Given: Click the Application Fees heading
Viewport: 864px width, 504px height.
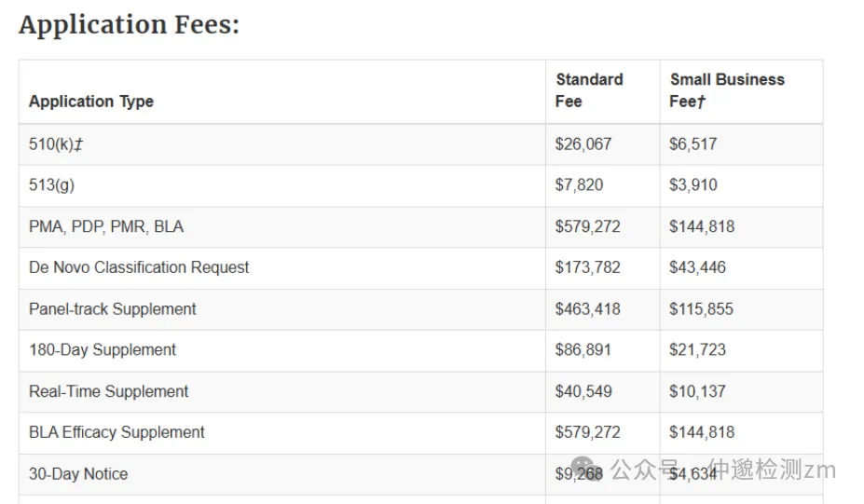Looking at the screenshot, I should [130, 25].
